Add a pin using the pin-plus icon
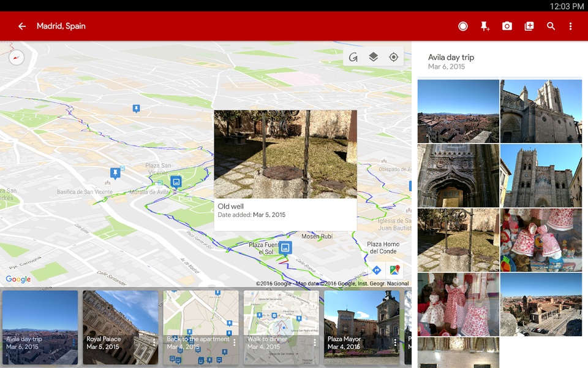The image size is (588, 368). pyautogui.click(x=485, y=26)
